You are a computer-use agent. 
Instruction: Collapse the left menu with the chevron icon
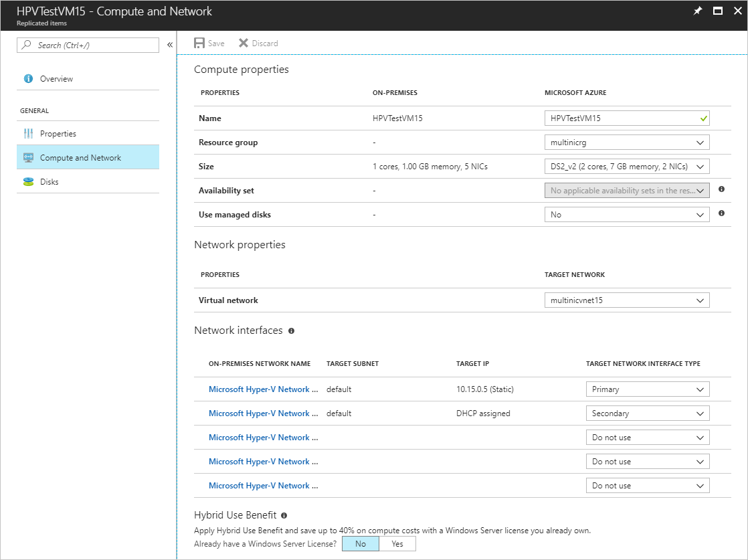tap(170, 45)
